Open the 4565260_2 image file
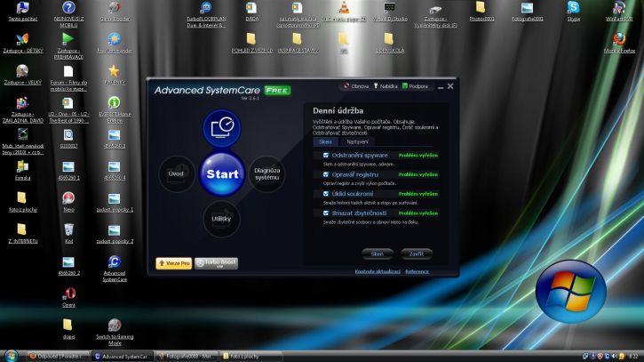Screen dimensions: 644x362 (x=68, y=266)
